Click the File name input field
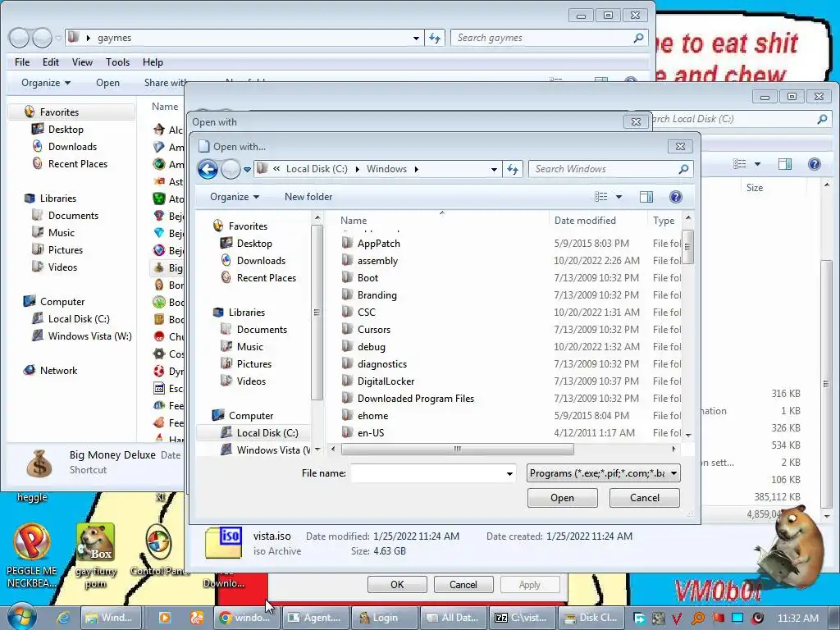 428,473
